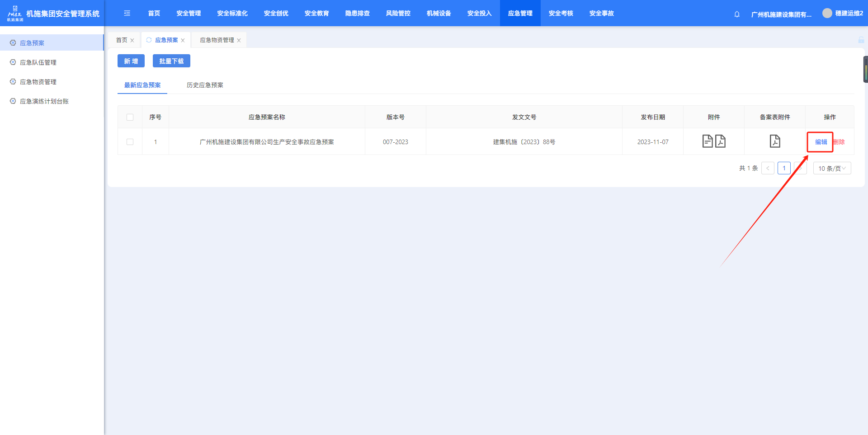Click the 新增 button
Screen dimensions: 868x435
point(131,61)
